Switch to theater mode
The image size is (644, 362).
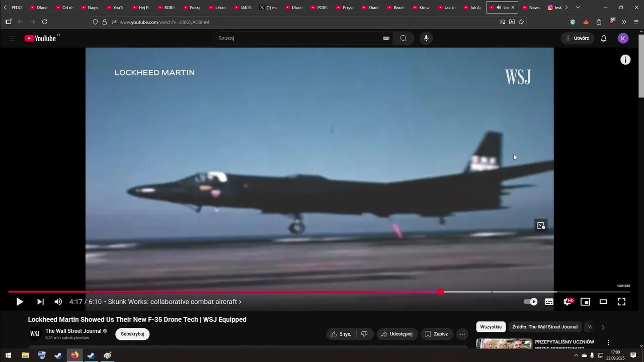pos(603,302)
